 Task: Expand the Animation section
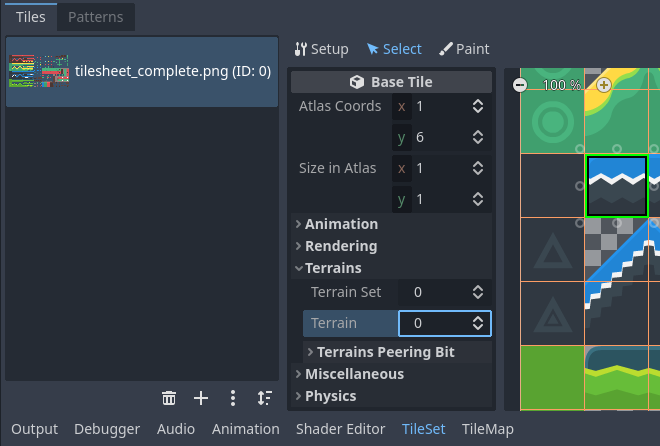pos(341,224)
